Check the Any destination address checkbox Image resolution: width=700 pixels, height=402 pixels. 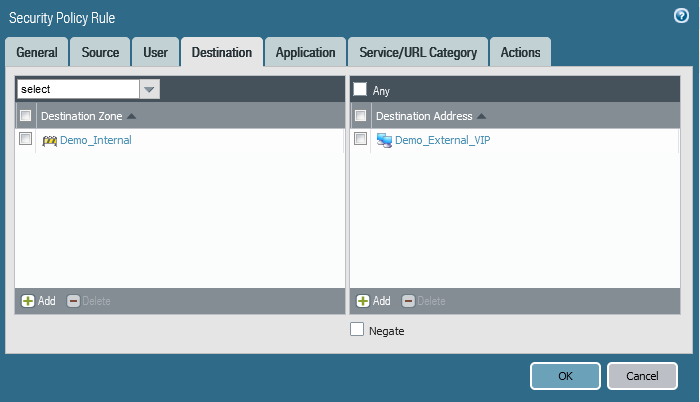click(360, 89)
